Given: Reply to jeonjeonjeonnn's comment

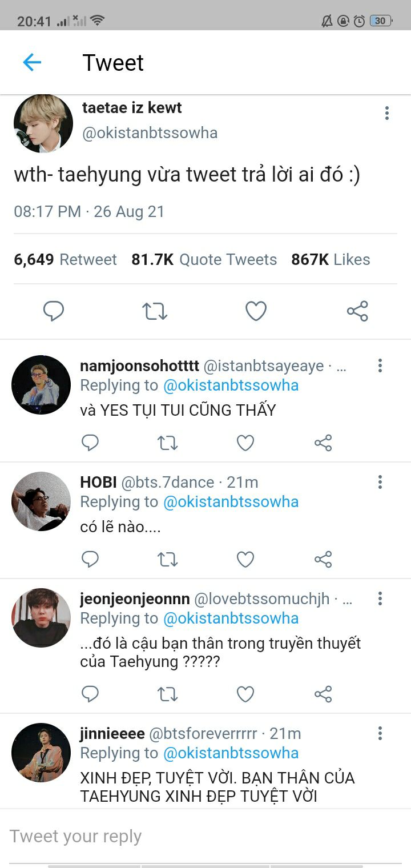Looking at the screenshot, I should pos(90,694).
